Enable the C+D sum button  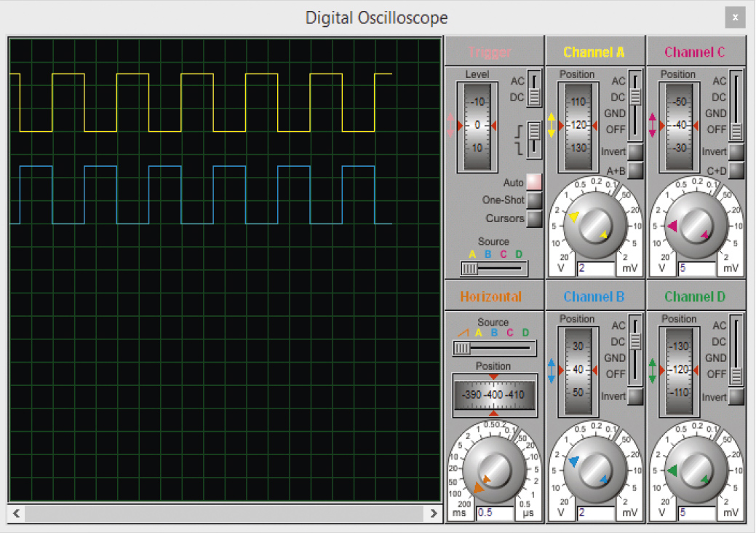click(736, 170)
